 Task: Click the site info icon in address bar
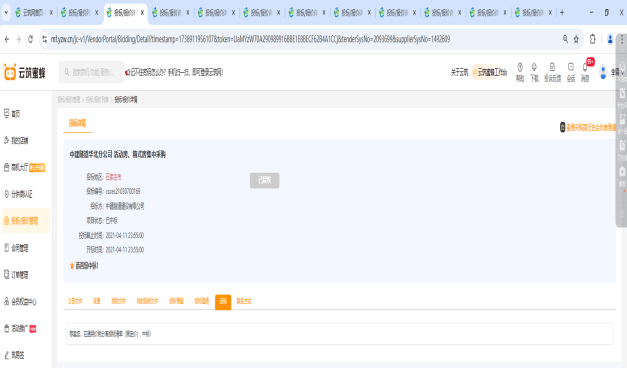pos(44,39)
